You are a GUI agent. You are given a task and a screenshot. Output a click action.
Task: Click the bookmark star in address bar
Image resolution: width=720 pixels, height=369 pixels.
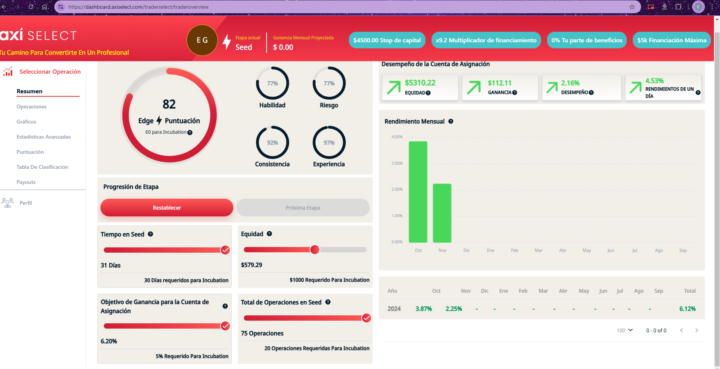632,7
